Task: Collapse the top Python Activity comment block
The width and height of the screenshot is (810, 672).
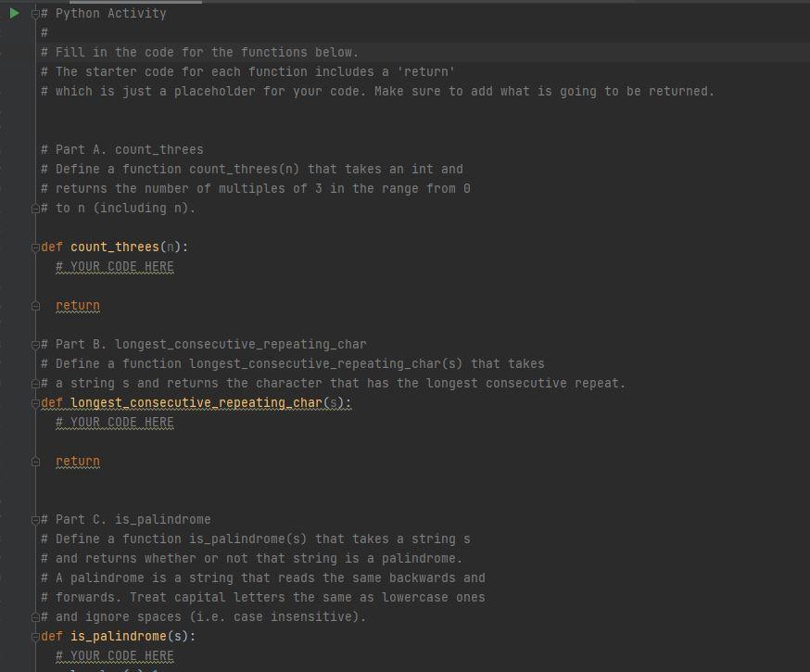Action: (34, 12)
